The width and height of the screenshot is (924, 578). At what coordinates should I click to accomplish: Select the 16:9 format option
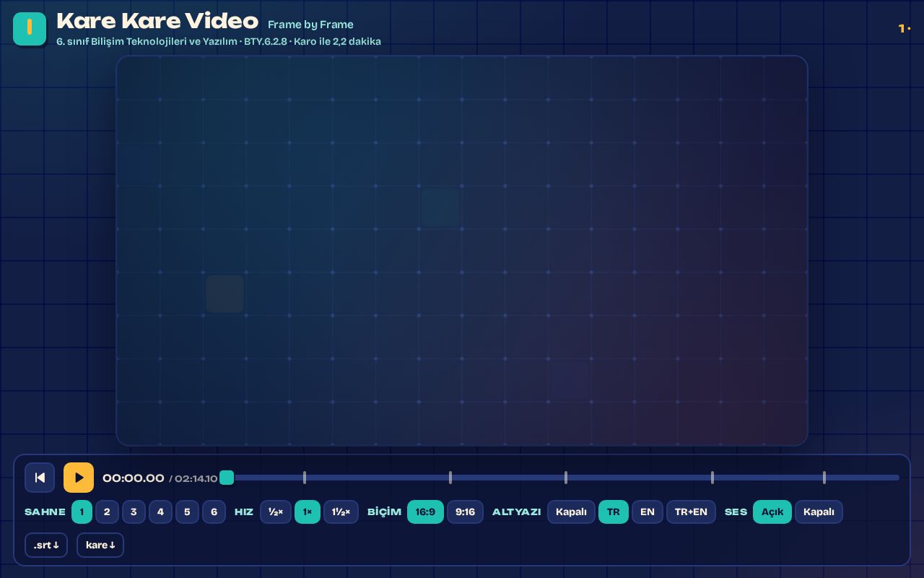click(425, 512)
